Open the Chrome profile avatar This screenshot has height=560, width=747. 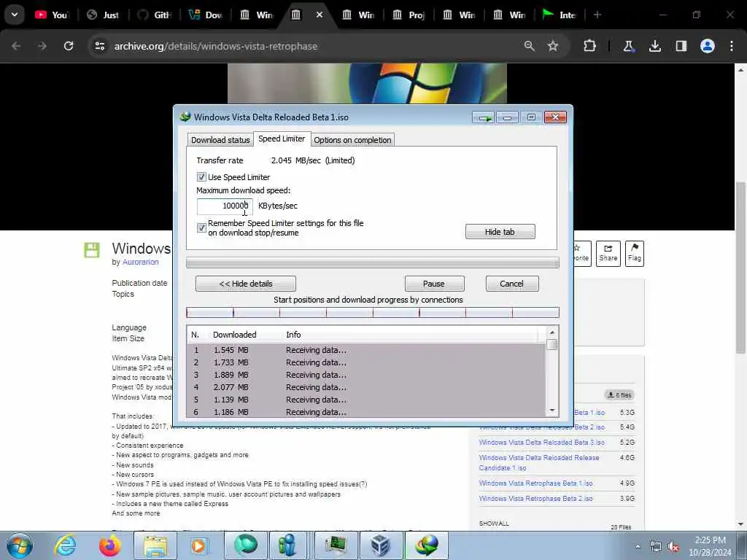pos(708,46)
